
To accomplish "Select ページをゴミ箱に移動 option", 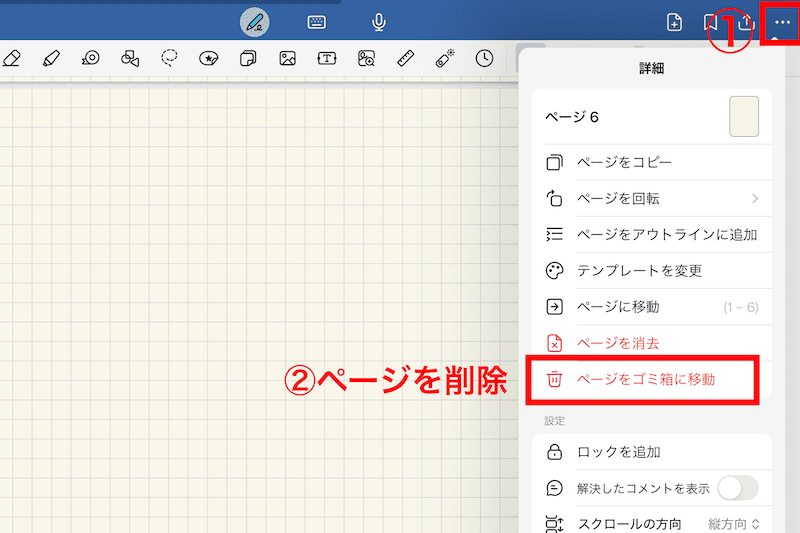I will [645, 380].
